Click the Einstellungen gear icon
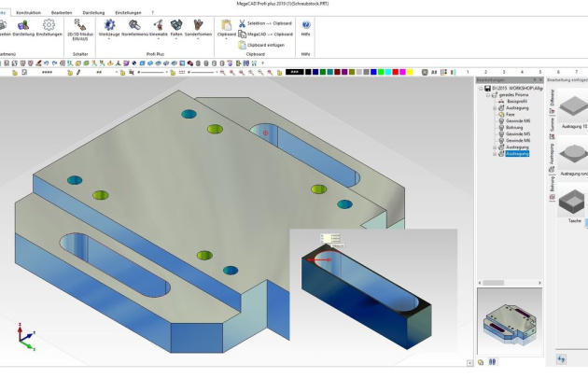Screen dimensions: 588x392 click(49, 27)
